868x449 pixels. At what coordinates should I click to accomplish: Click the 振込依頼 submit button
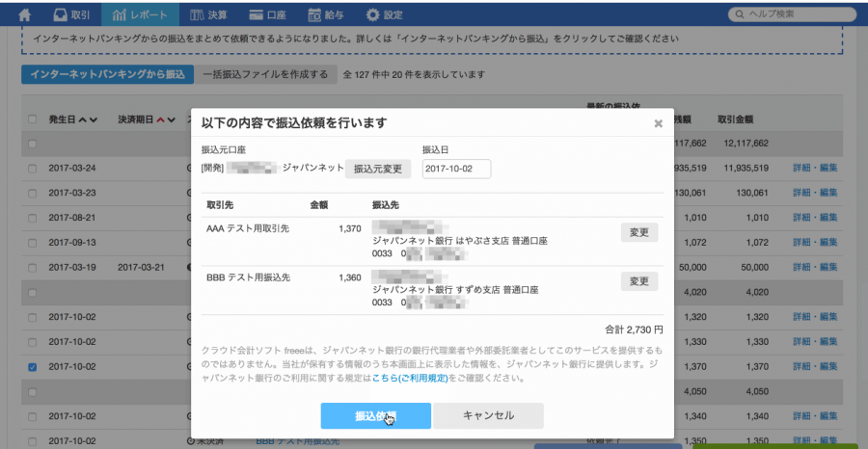pos(375,415)
